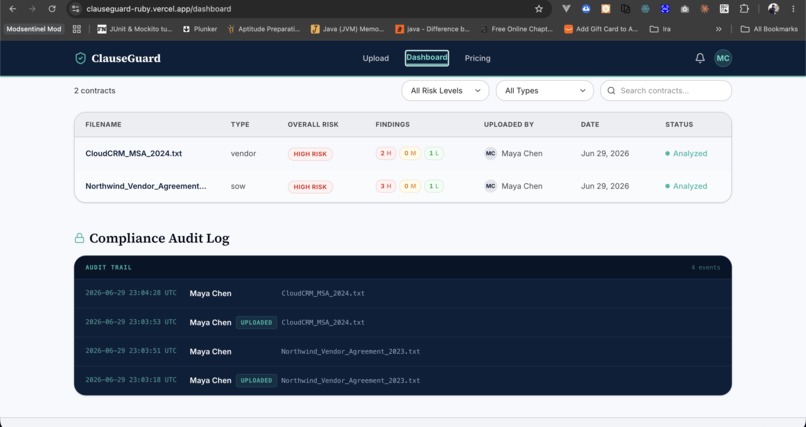
Task: Click the OVERALL RISK column header
Action: [313, 124]
